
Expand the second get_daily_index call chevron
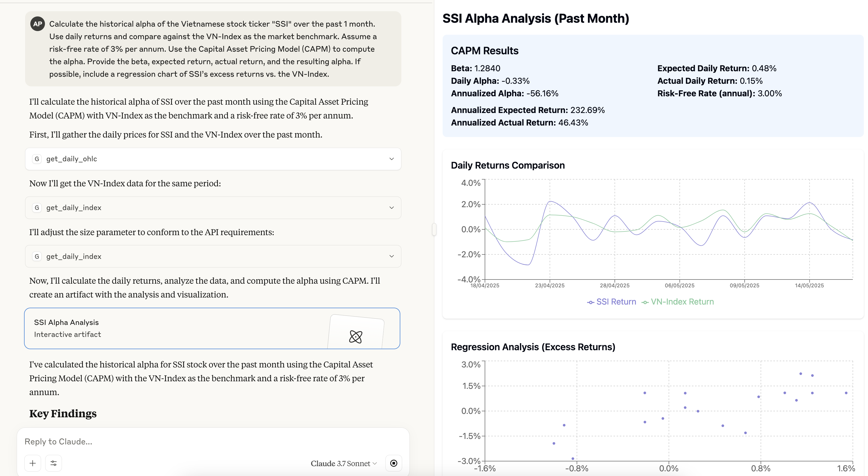tap(391, 257)
